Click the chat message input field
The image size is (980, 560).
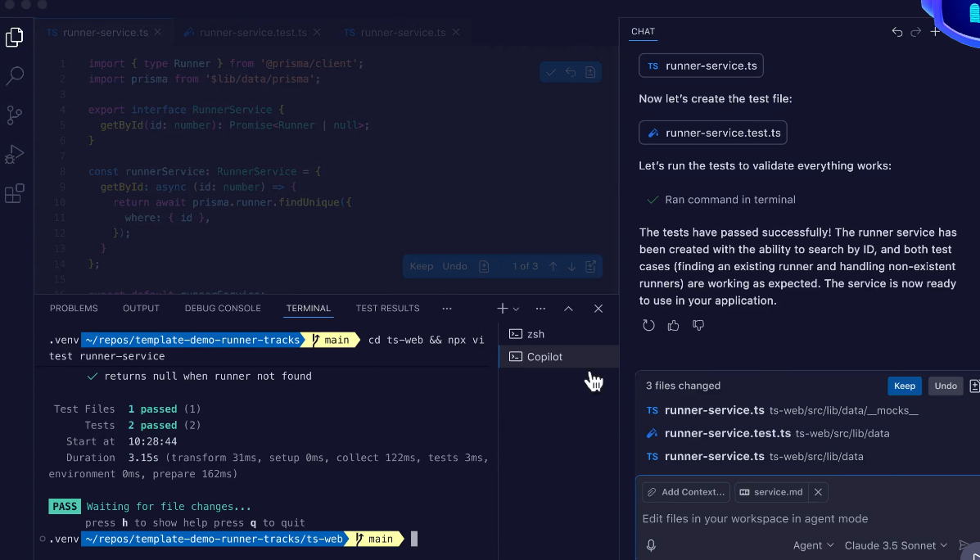pyautogui.click(x=786, y=519)
